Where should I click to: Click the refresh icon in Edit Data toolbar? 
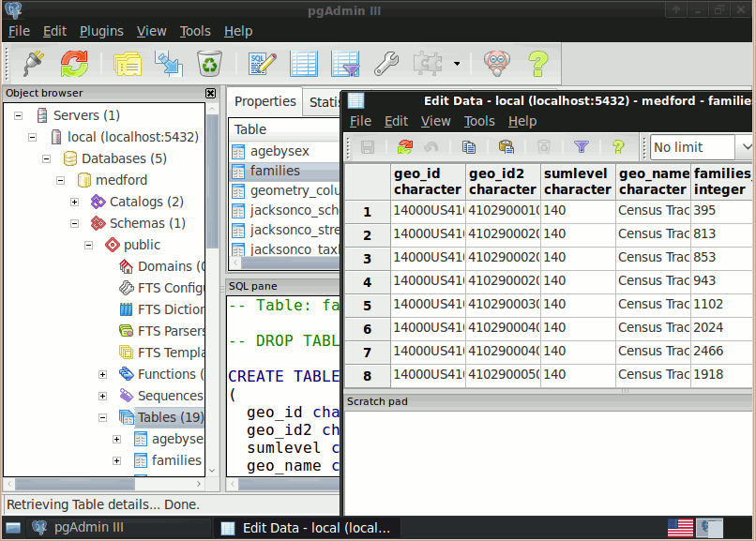click(x=405, y=147)
